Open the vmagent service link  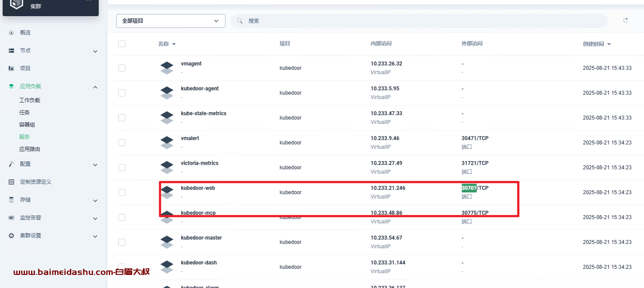click(191, 64)
